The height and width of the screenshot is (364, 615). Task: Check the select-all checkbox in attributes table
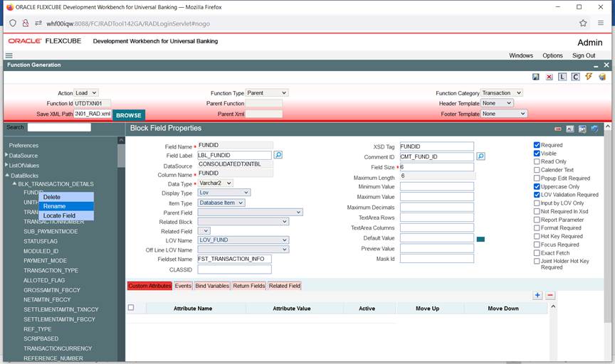[131, 308]
